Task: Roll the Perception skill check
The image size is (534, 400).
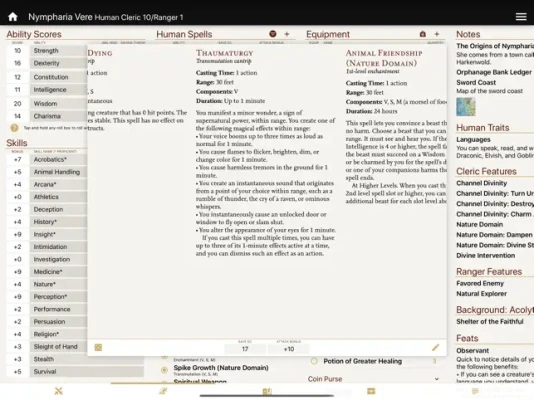Action: [58, 297]
